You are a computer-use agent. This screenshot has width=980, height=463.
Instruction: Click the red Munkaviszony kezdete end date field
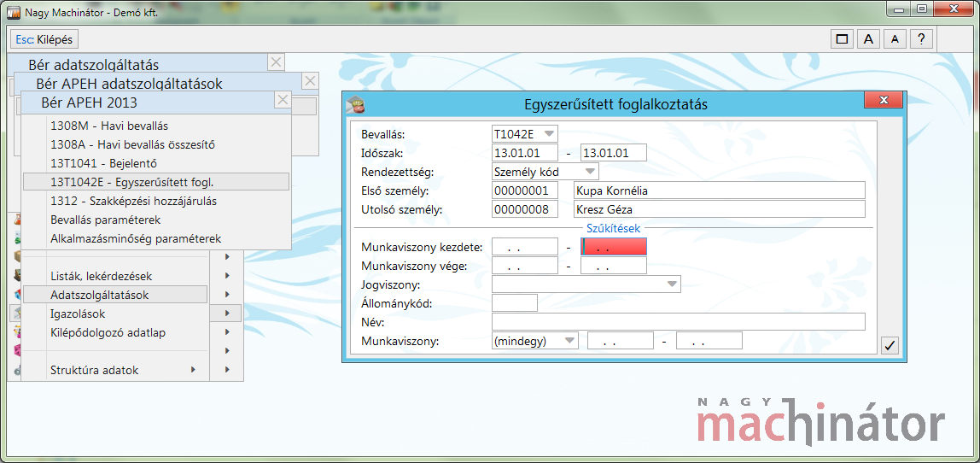pyautogui.click(x=614, y=247)
